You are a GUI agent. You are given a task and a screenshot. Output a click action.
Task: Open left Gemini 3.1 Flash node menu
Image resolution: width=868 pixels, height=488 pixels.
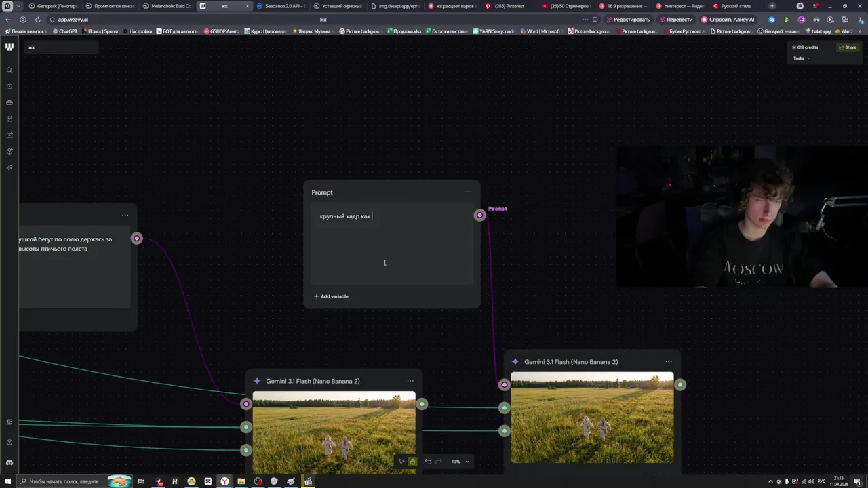pyautogui.click(x=410, y=381)
